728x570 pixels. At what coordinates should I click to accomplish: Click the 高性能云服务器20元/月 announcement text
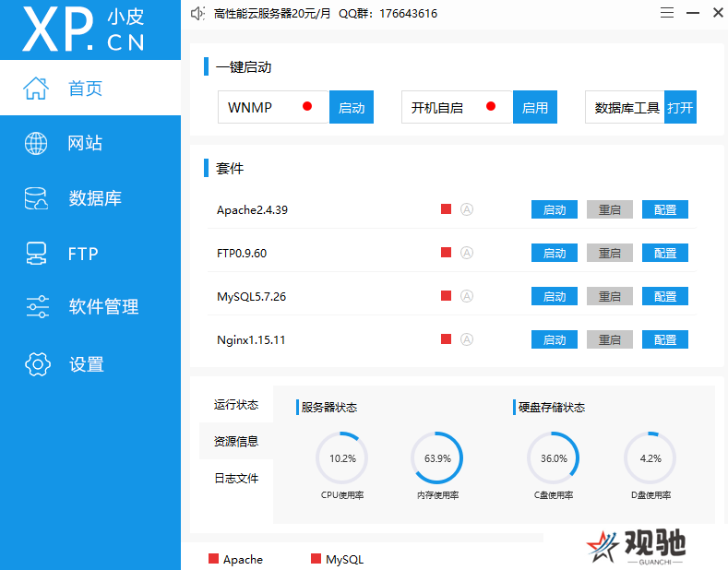pyautogui.click(x=272, y=14)
